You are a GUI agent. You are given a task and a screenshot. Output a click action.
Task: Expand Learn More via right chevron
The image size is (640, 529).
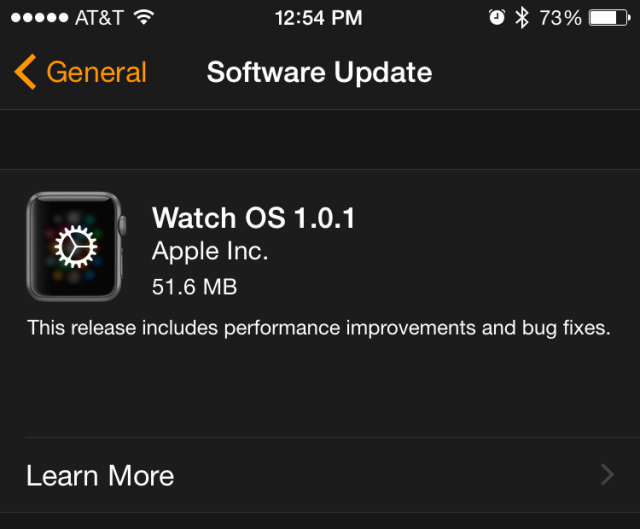click(x=607, y=475)
